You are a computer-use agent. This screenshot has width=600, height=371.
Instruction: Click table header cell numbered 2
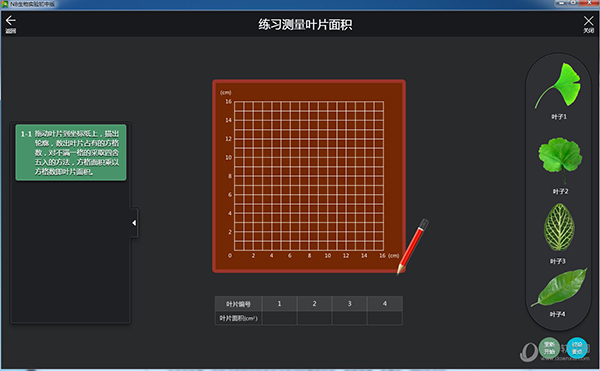315,304
